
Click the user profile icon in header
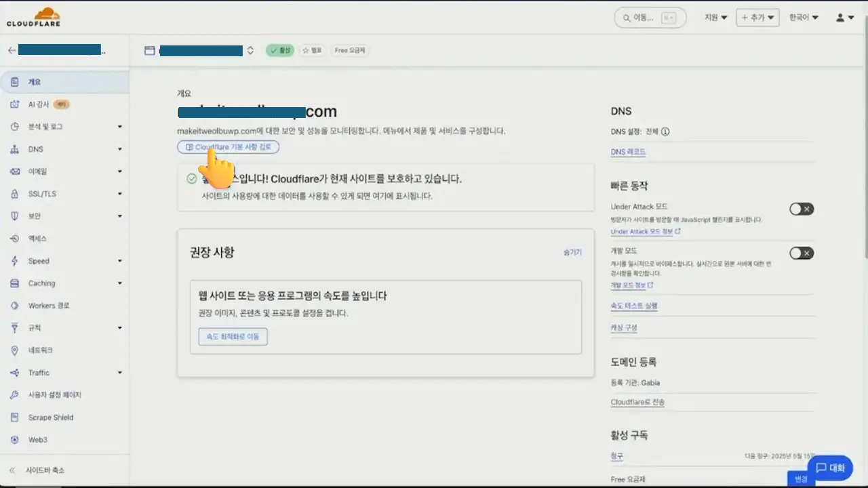(841, 18)
